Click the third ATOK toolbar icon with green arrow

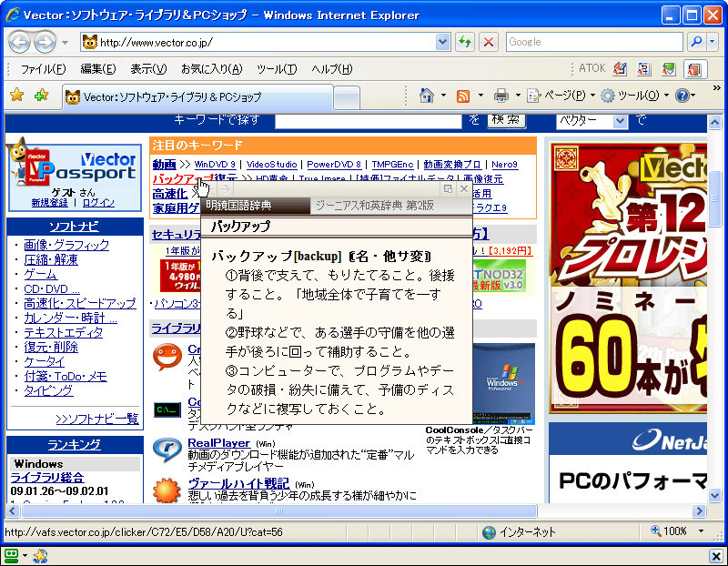coord(668,69)
